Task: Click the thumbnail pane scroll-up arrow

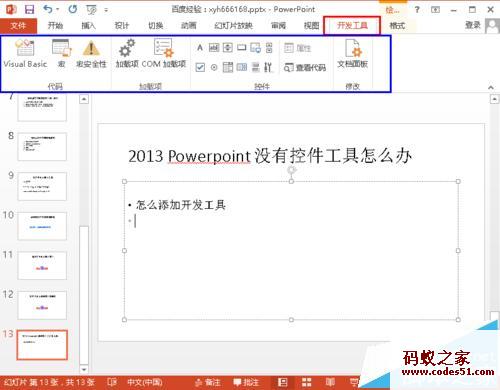Action: 84,99
